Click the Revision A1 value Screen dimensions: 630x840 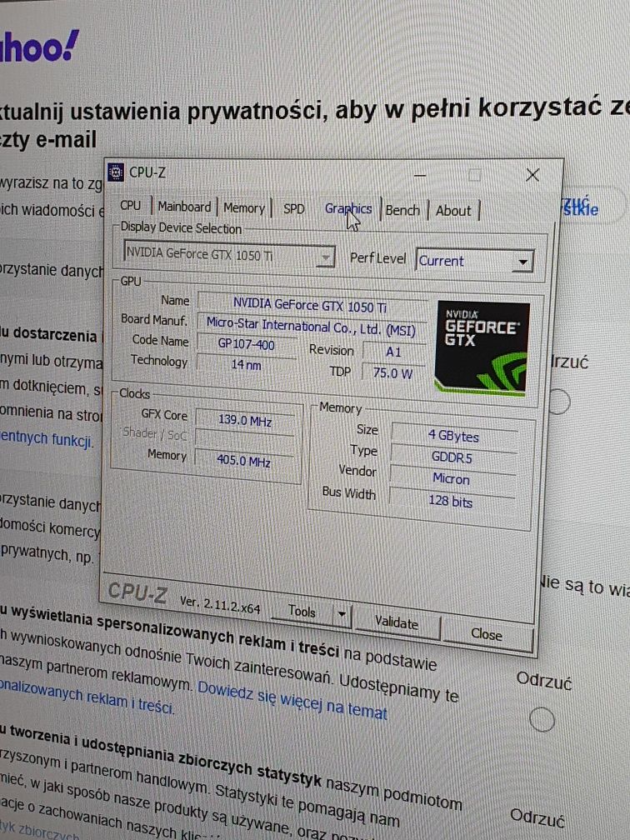pyautogui.click(x=393, y=352)
